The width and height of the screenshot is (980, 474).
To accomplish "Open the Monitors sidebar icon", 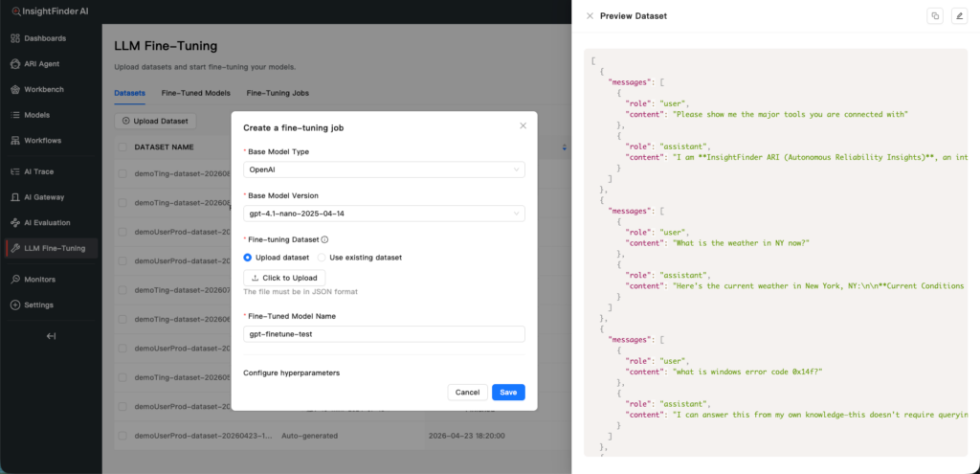I will click(x=15, y=279).
